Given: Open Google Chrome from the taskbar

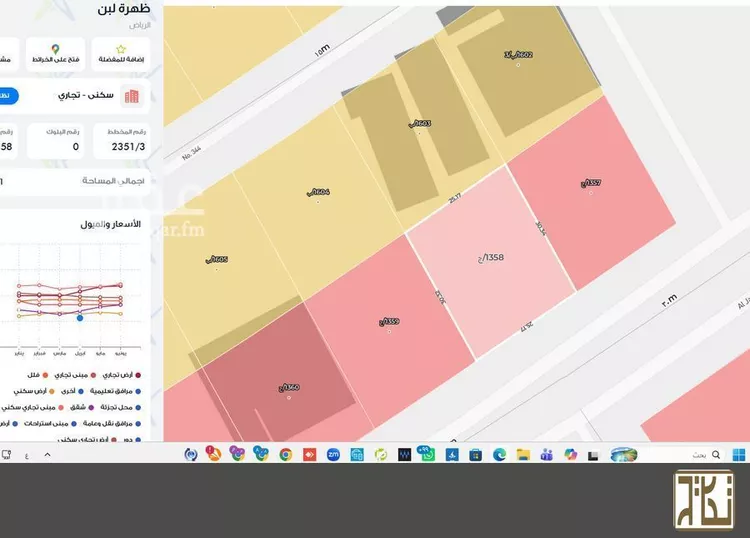Looking at the screenshot, I should tap(286, 454).
